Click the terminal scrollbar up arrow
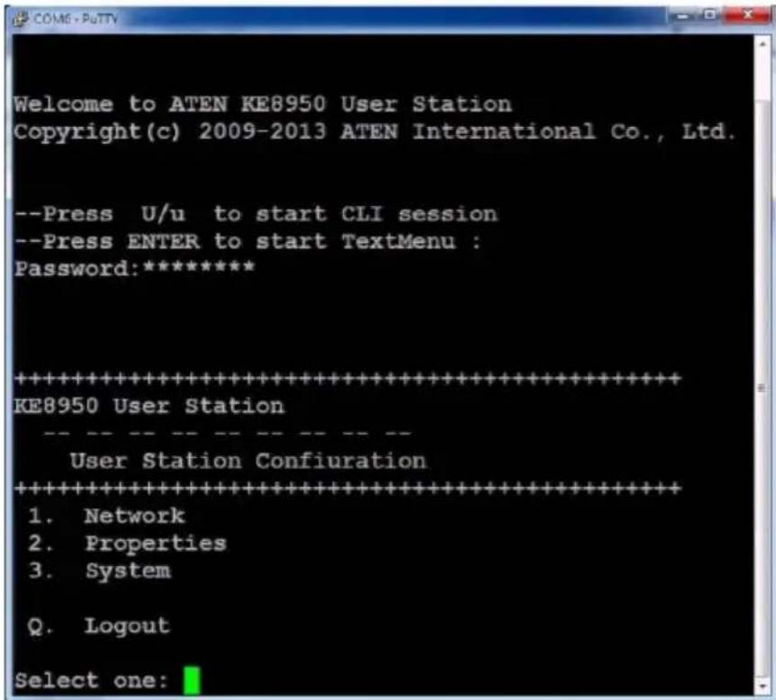776x700 pixels. (762, 44)
